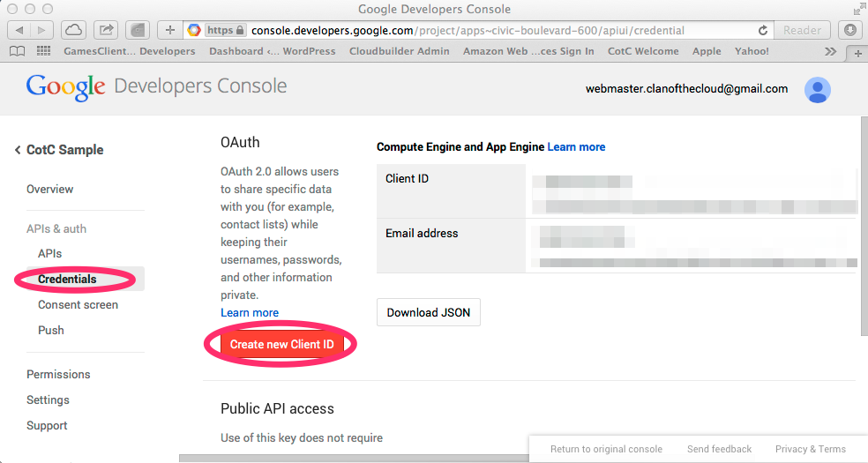This screenshot has height=463, width=868.
Task: Open Cloudbuilder Admin bookmark
Action: (399, 51)
